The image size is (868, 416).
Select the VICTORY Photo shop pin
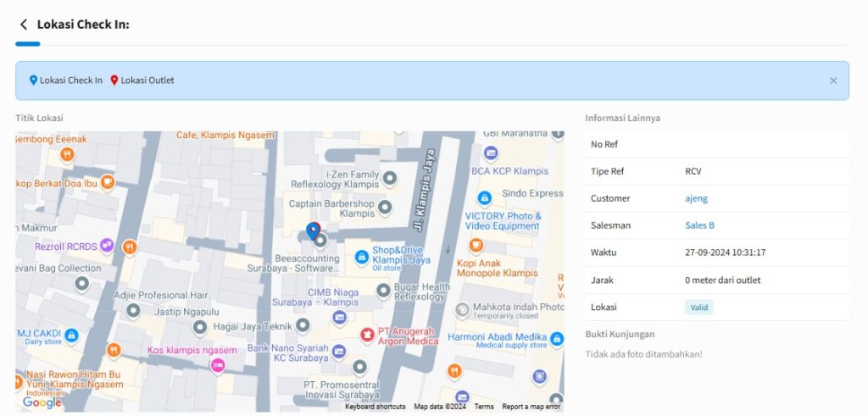484,197
